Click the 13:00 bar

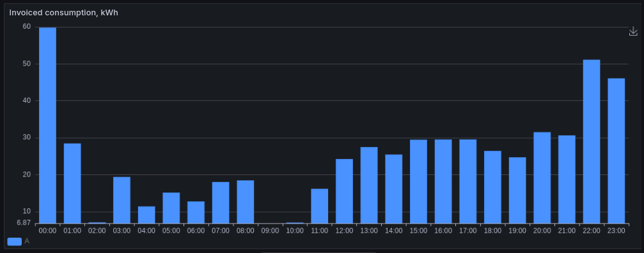click(369, 185)
